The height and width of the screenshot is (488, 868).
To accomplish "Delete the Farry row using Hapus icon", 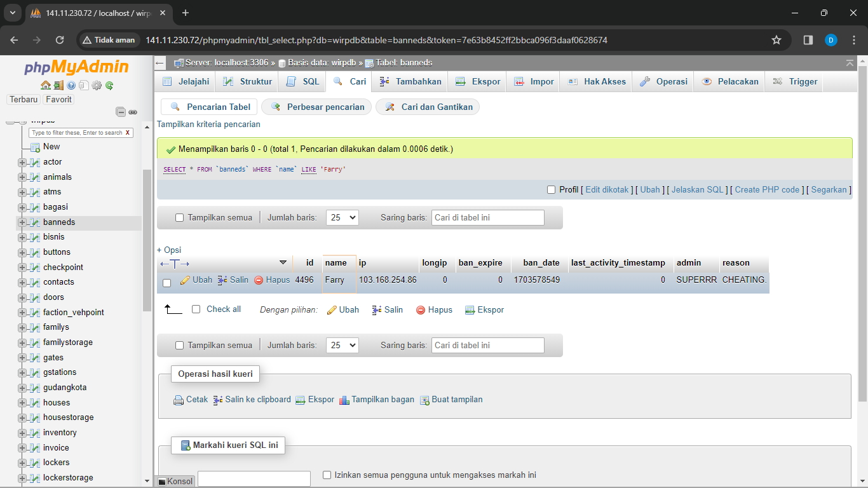I will 259,280.
